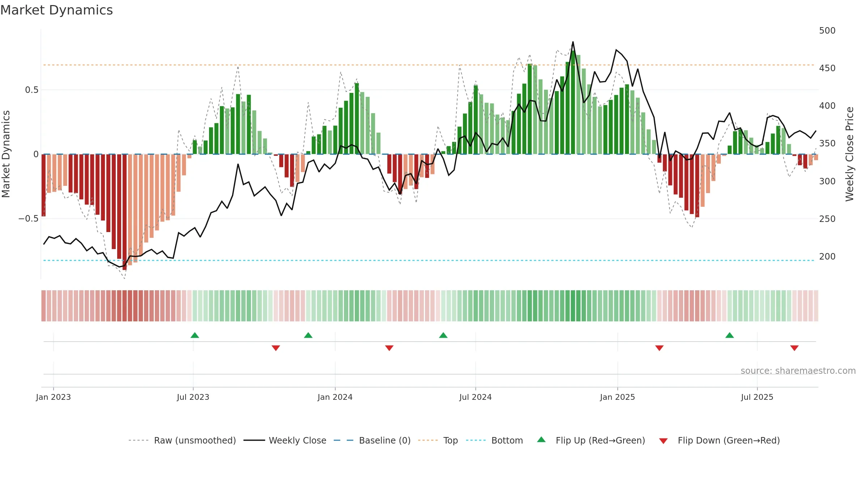
Task: Click the 0.5 left axis tick label
Action: click(32, 90)
